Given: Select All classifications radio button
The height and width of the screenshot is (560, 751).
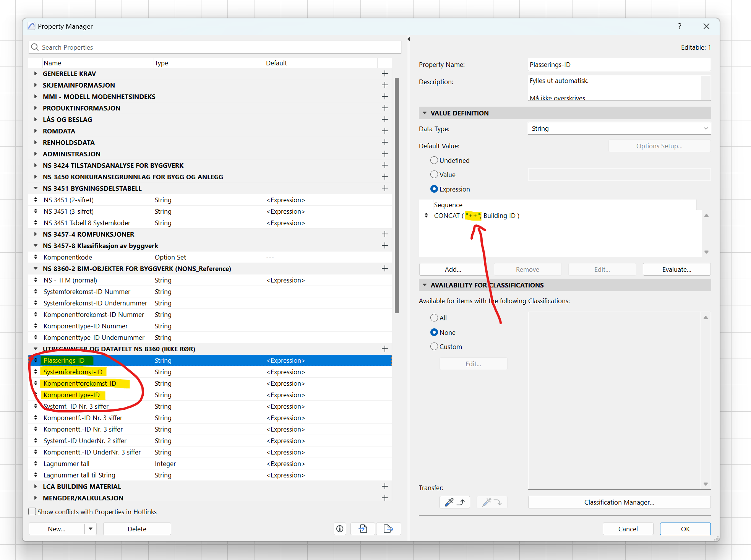Looking at the screenshot, I should tap(434, 318).
